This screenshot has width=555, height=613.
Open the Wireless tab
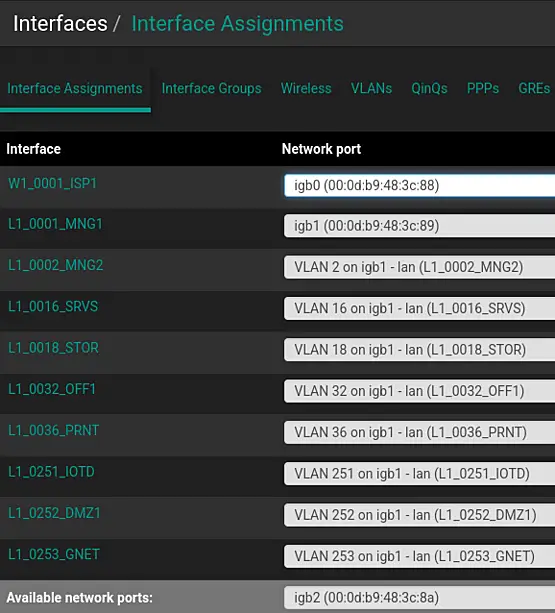(x=306, y=88)
